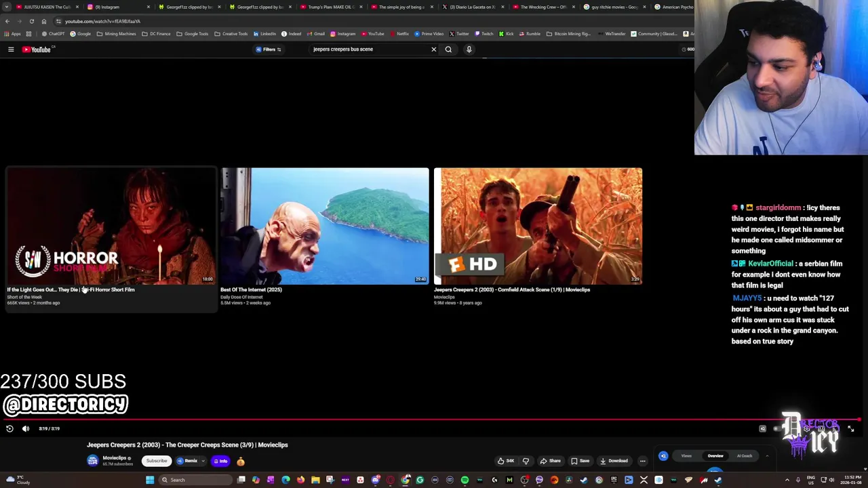
Task: Open the ChatGPT bookmark
Action: pos(54,34)
